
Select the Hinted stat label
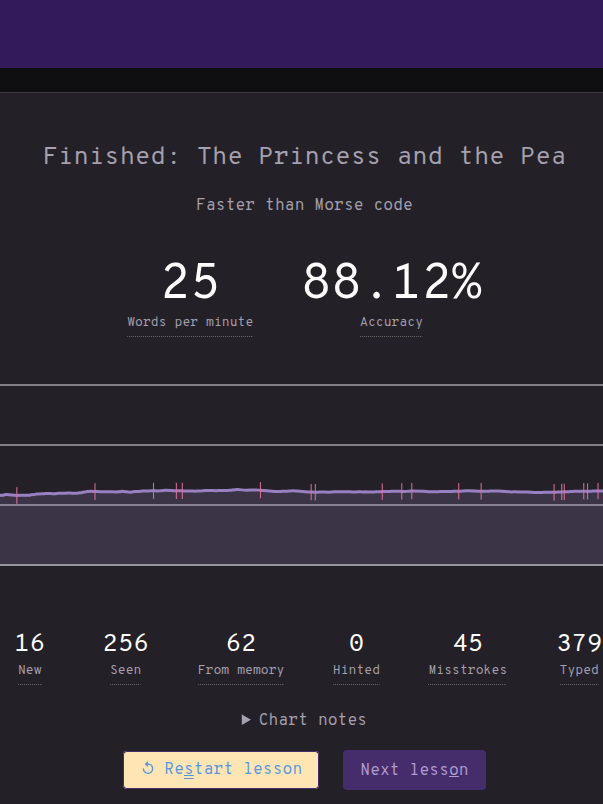(356, 670)
